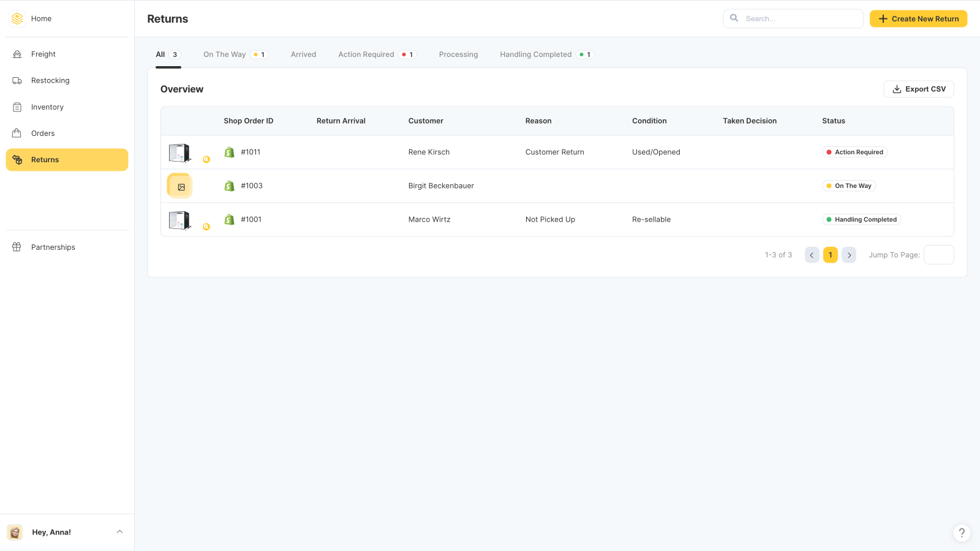Image resolution: width=980 pixels, height=551 pixels.
Task: Open product thumbnail for order #1001
Action: point(179,220)
